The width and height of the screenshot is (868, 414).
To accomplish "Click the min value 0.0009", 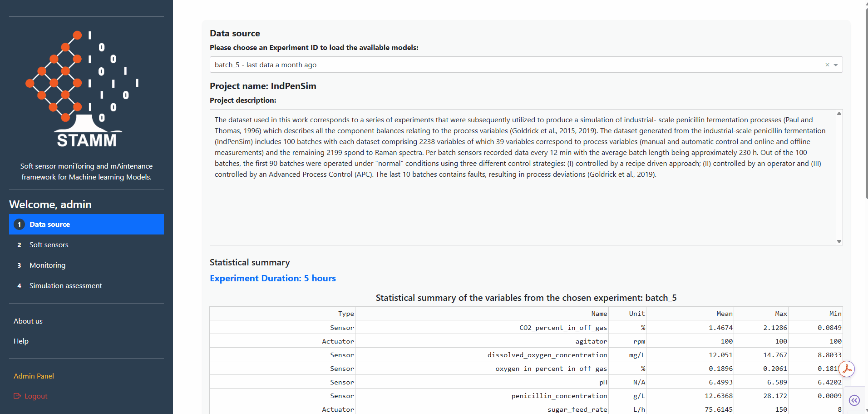I will [829, 396].
